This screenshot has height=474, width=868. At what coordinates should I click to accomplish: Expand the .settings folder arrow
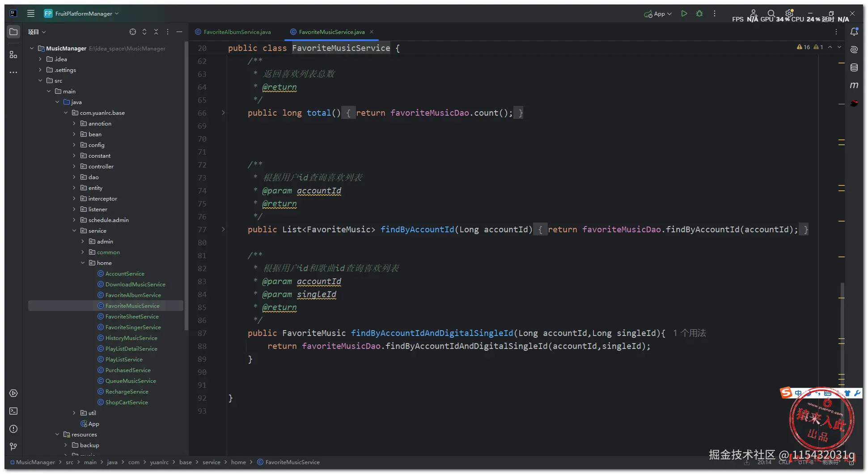coord(40,70)
